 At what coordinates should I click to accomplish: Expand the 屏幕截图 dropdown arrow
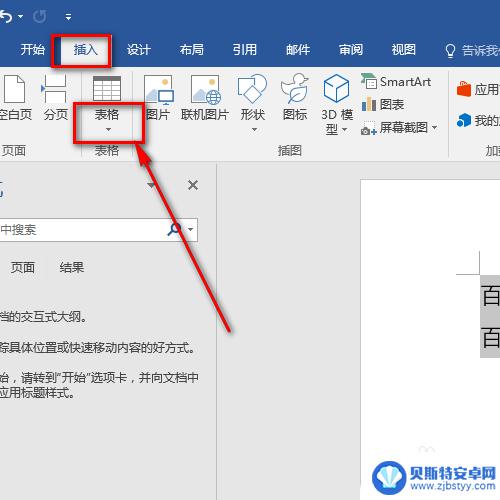pos(434,127)
